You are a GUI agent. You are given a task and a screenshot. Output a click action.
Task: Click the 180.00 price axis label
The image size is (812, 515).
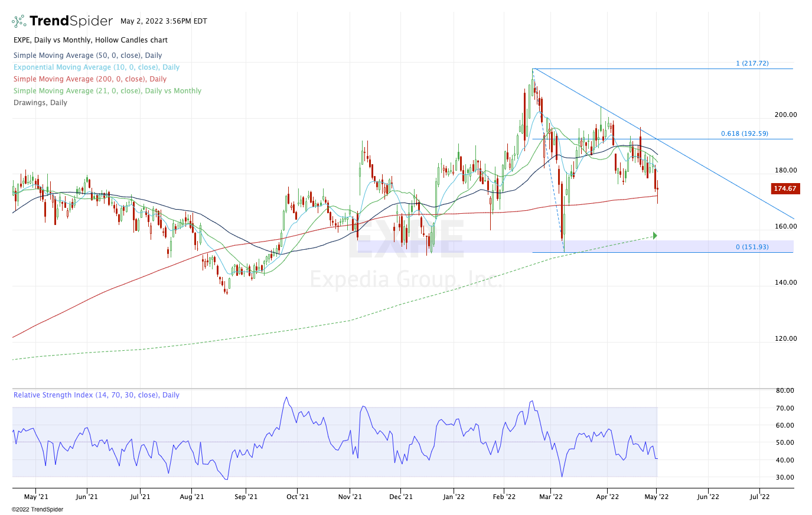[786, 171]
